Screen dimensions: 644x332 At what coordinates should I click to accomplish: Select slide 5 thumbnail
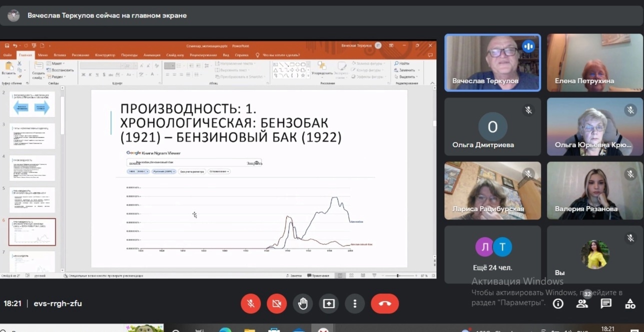[x=32, y=199]
